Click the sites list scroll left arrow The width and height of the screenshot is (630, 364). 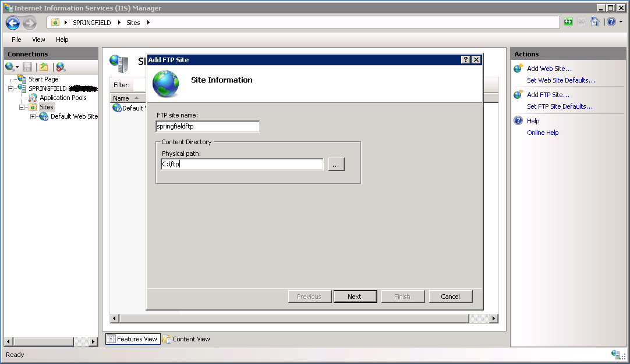click(x=115, y=318)
